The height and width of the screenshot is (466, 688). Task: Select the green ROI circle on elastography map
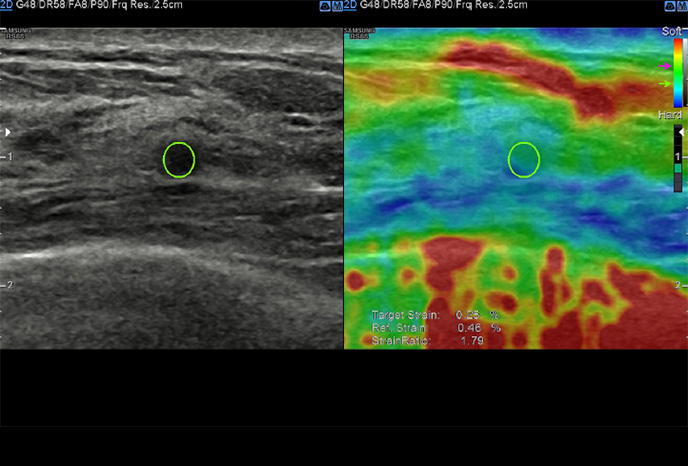click(x=524, y=158)
